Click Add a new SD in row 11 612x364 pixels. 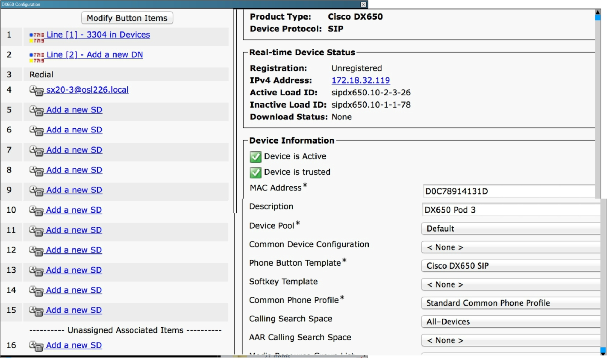pos(74,230)
